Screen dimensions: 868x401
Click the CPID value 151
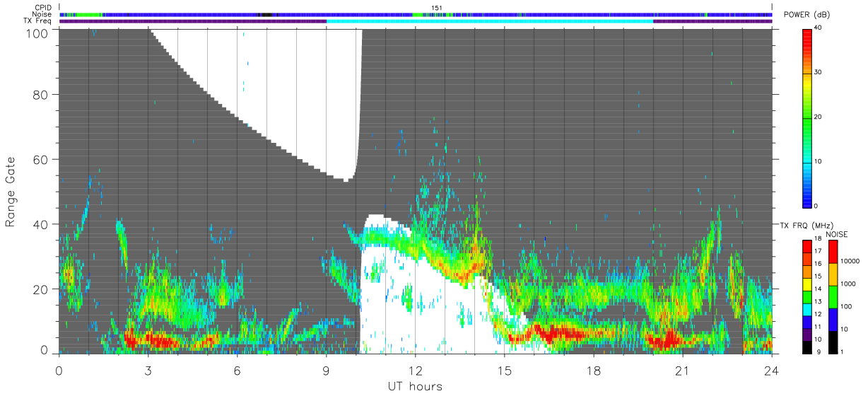[437, 8]
